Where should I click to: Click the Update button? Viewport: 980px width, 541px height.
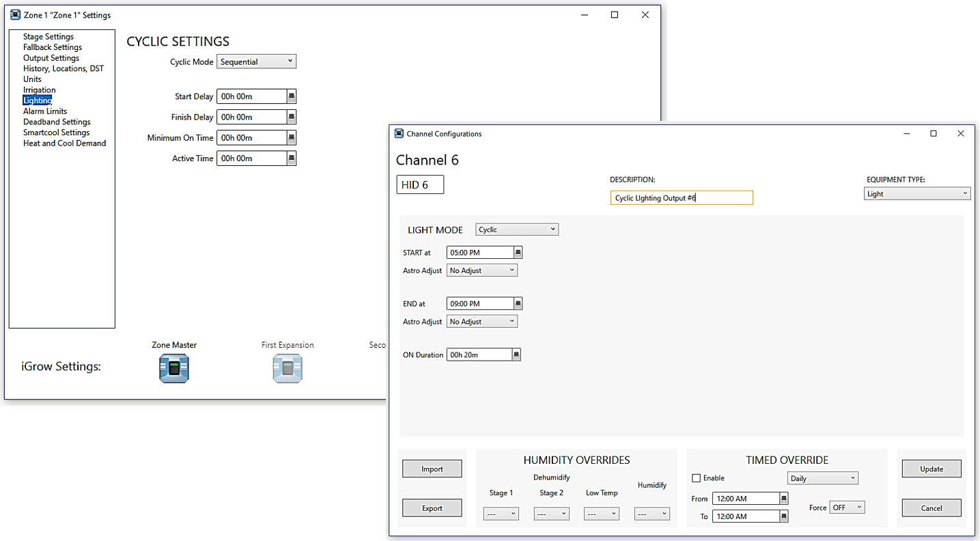[x=932, y=469]
